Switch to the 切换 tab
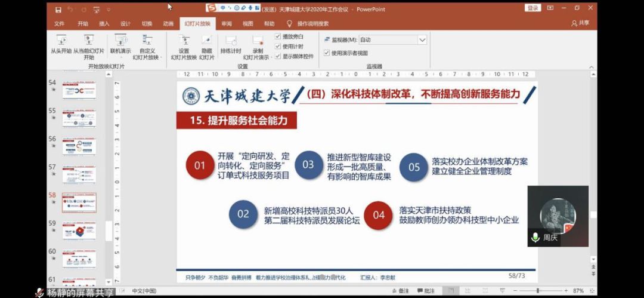Screen dimensions: 644x298 [147, 24]
